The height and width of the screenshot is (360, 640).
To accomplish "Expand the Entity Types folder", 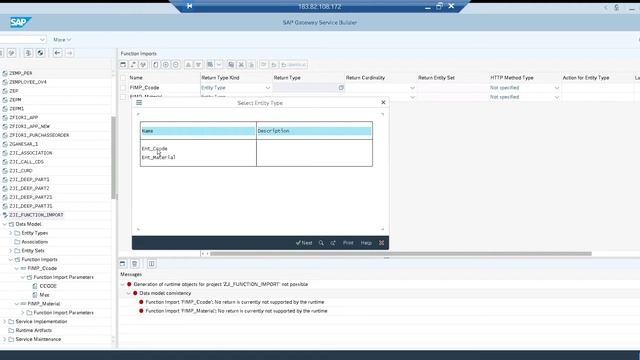I will (11, 233).
